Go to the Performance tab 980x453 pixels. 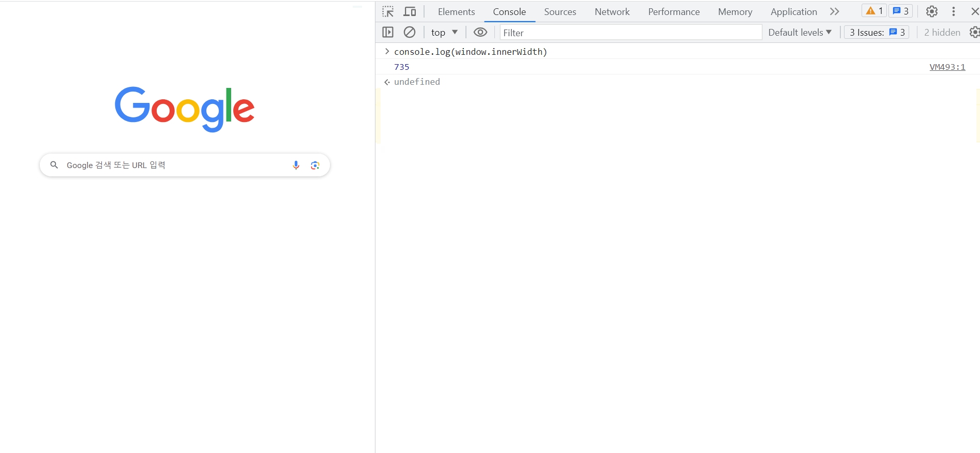coord(674,11)
